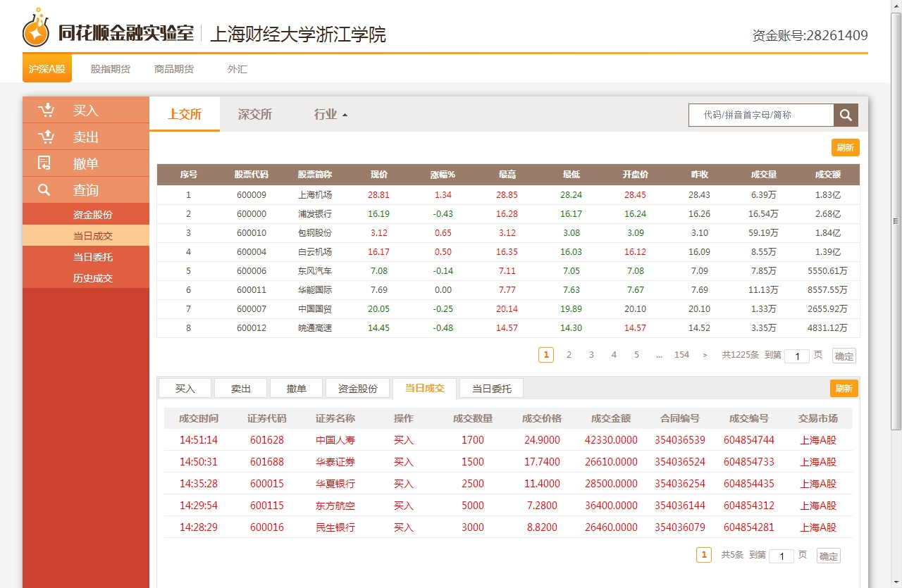Viewport: 902px width, 588px height.
Task: Open 历史成交 in the sidebar
Action: coord(93,278)
